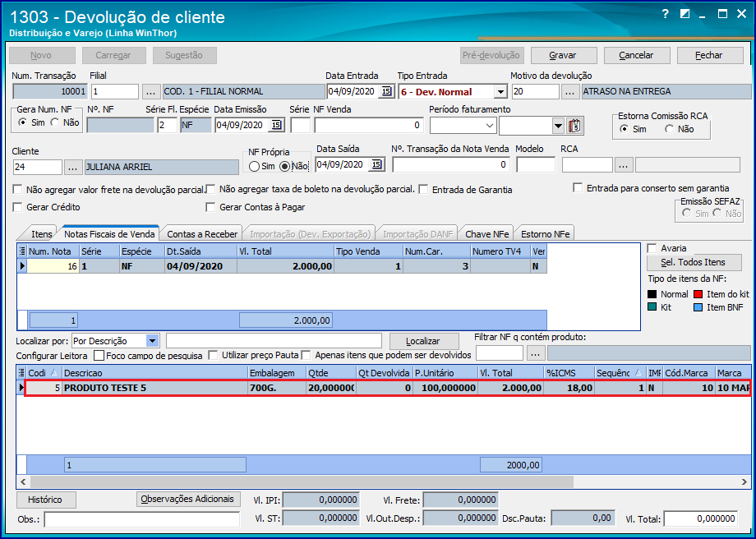Select Gera Num. NF Sim
Image resolution: width=756 pixels, height=539 pixels.
click(22, 123)
